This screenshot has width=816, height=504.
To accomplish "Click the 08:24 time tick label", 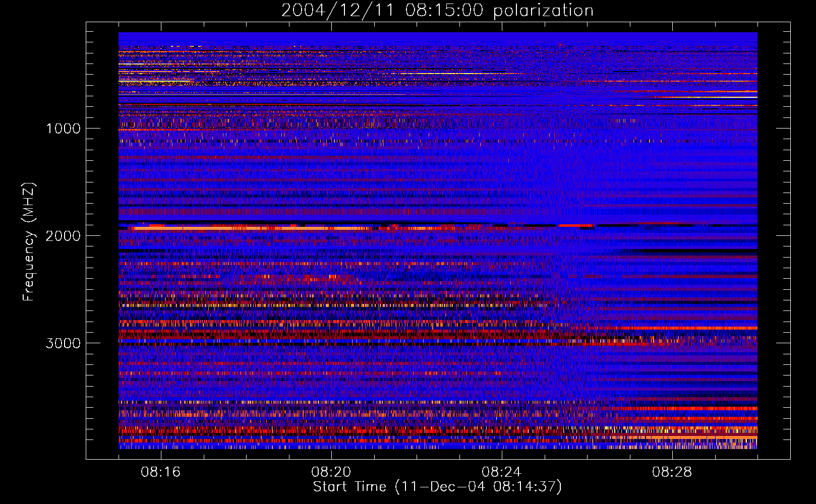I will (502, 472).
